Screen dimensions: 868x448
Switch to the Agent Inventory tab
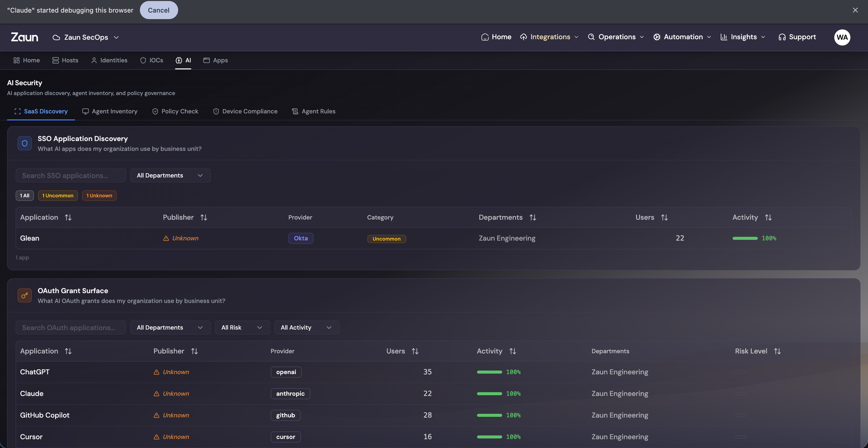pyautogui.click(x=110, y=111)
